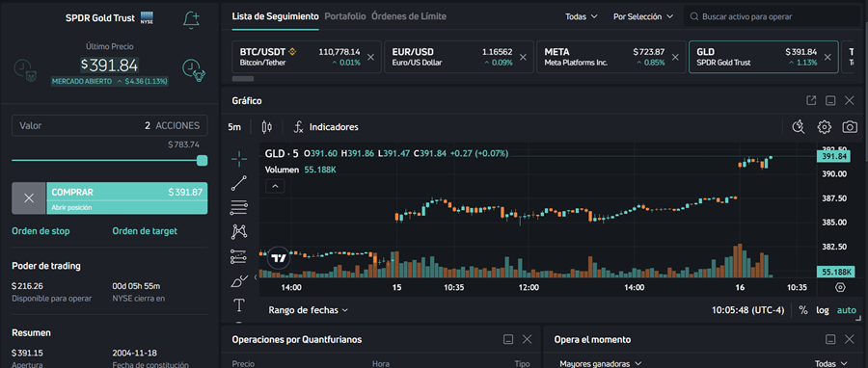Select the BTC/USDT watchlist card
Screen dimensions: 868x368
click(x=307, y=57)
